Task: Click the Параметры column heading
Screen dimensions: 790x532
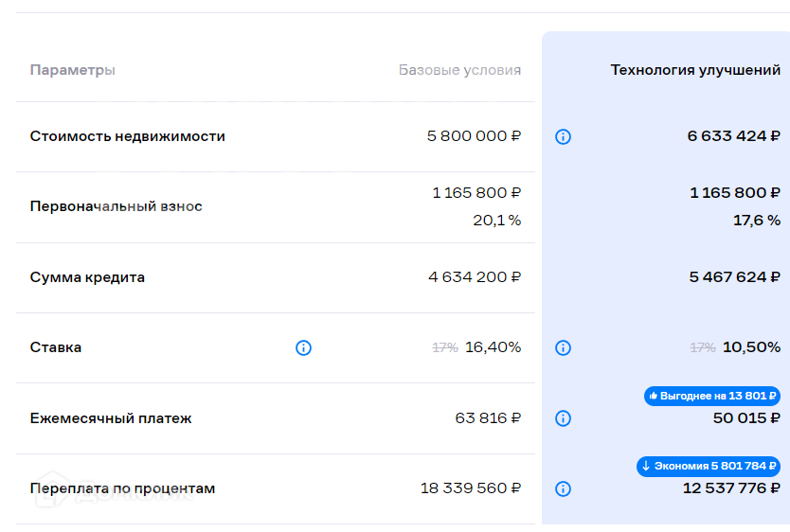Action: pyautogui.click(x=73, y=70)
